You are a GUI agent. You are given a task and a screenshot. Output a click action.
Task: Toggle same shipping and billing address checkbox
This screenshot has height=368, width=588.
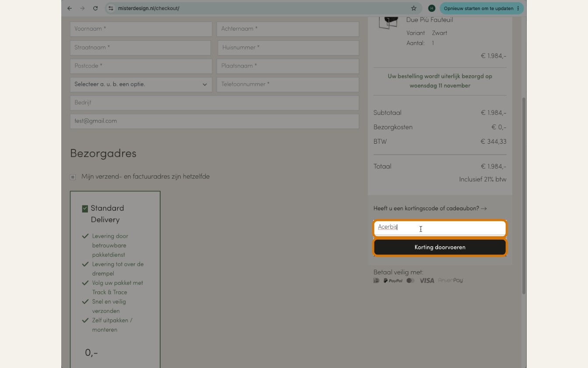[x=73, y=177]
